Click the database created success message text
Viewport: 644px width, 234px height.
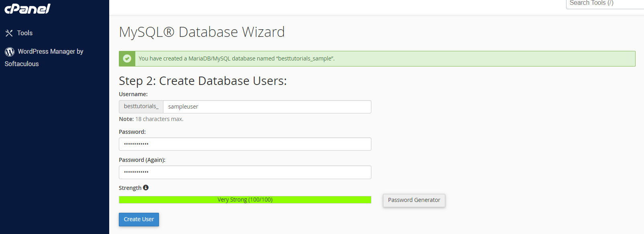click(x=236, y=58)
